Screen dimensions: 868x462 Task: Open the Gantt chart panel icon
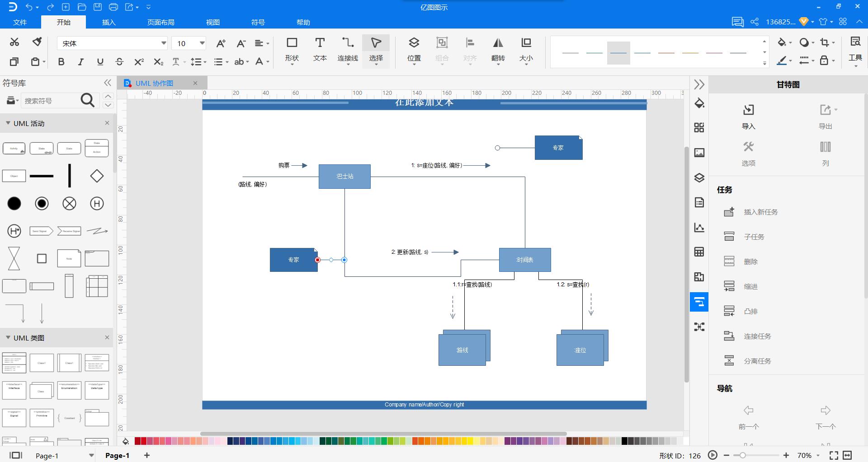tap(699, 302)
